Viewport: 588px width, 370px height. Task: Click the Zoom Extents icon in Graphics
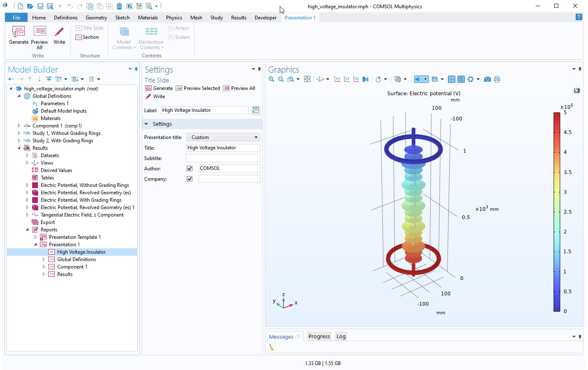pyautogui.click(x=307, y=79)
